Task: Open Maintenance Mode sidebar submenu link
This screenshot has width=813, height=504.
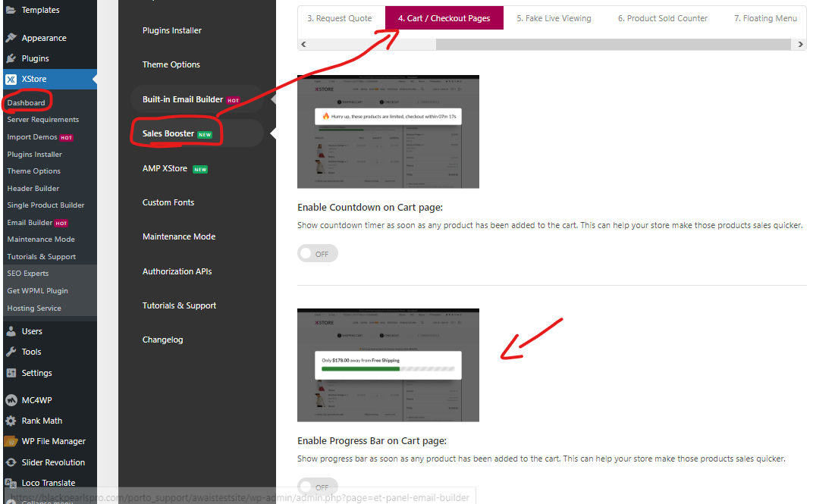Action: coord(41,239)
